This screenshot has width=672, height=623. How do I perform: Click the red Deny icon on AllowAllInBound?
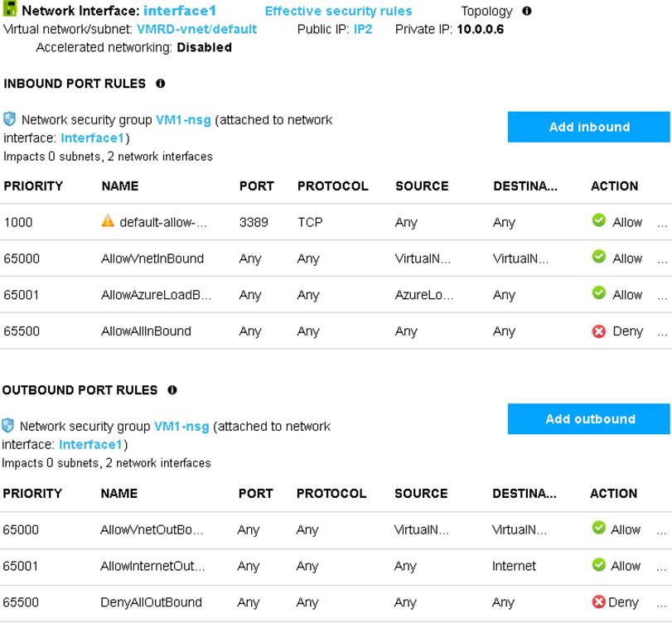pos(598,331)
